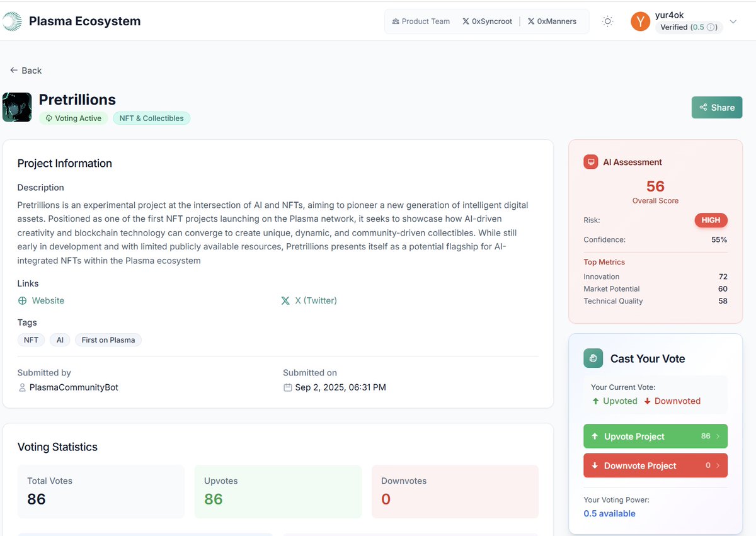Image resolution: width=756 pixels, height=536 pixels.
Task: Click the Voting Active badge
Action: (73, 118)
